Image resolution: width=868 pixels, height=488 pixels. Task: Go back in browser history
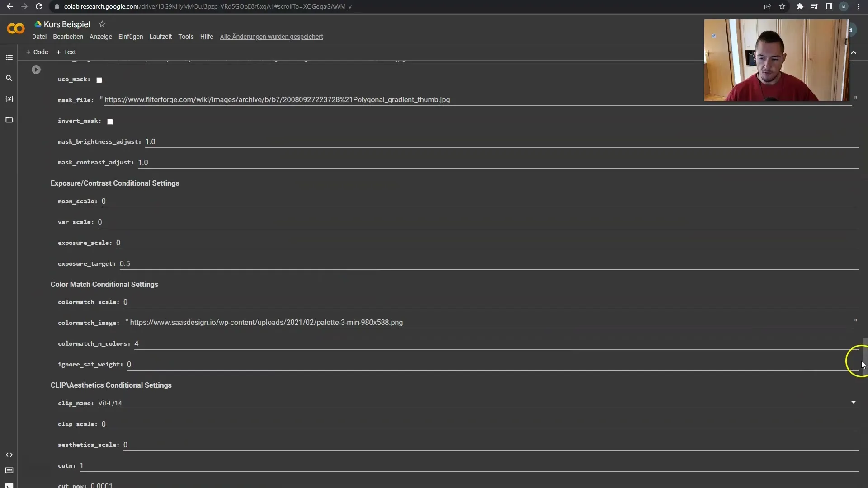10,6
